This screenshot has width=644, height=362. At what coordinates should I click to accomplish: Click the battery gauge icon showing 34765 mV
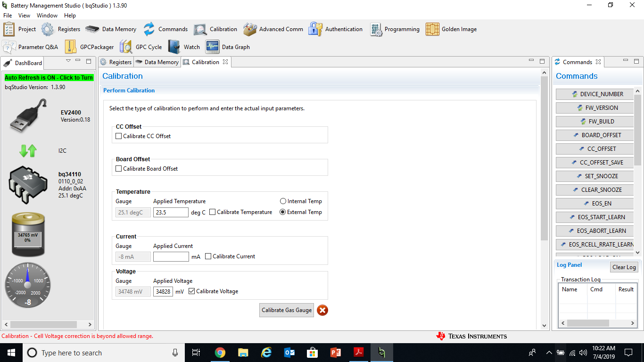point(28,234)
